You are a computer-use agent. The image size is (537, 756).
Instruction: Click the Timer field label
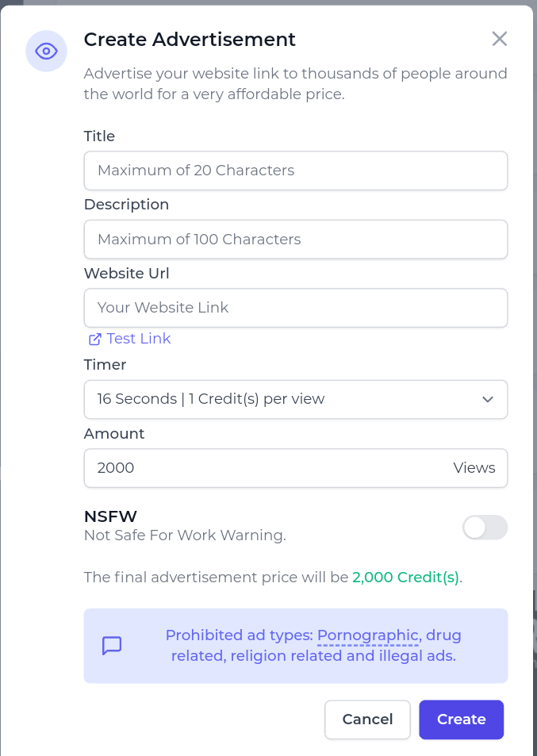tap(105, 365)
